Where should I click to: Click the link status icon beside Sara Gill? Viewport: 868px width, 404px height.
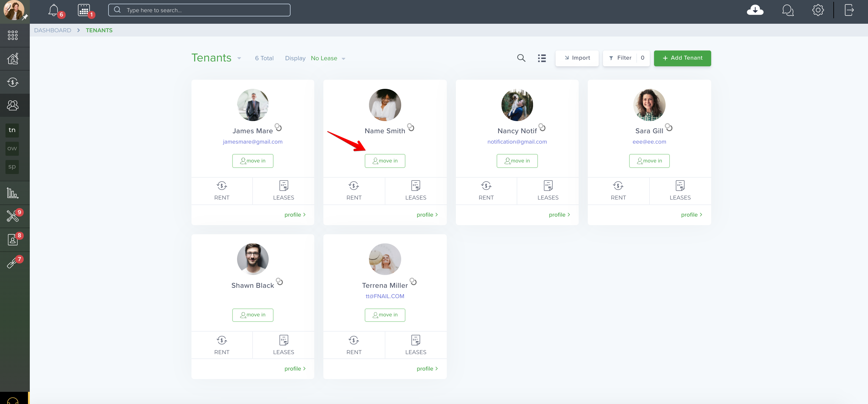tap(669, 127)
